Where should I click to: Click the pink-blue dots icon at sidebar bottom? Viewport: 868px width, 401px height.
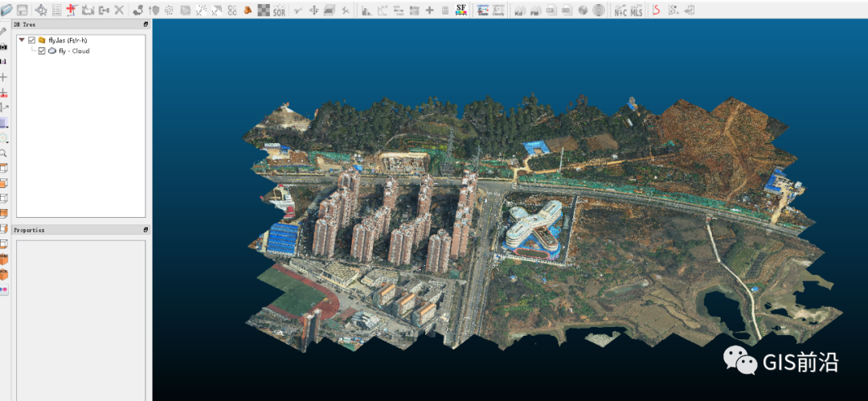tap(4, 289)
